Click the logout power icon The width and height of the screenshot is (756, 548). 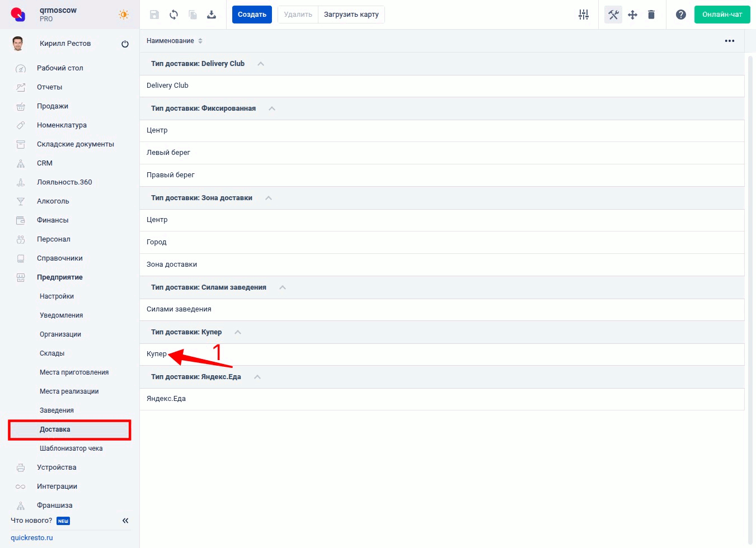[x=125, y=44]
